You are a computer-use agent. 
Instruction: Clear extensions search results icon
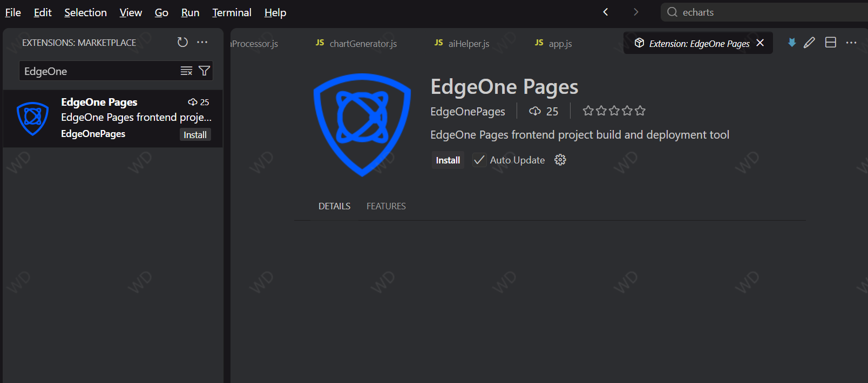click(186, 71)
